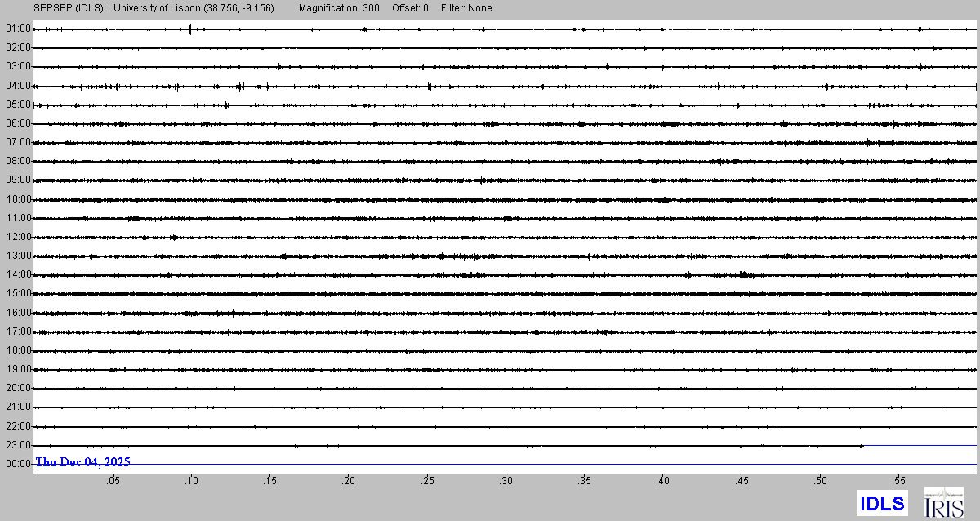980x521 pixels.
Task: Click the 14:00 hour row label
Action: (18, 275)
